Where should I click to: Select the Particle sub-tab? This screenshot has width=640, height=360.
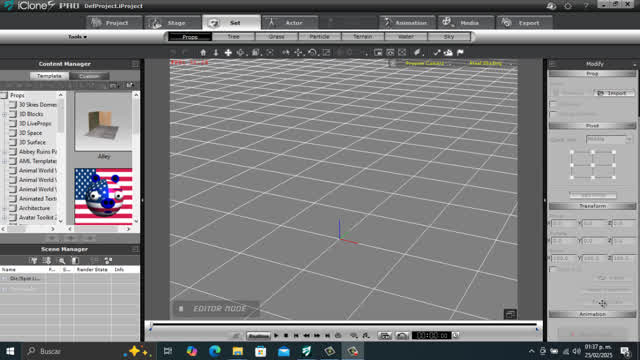320,37
